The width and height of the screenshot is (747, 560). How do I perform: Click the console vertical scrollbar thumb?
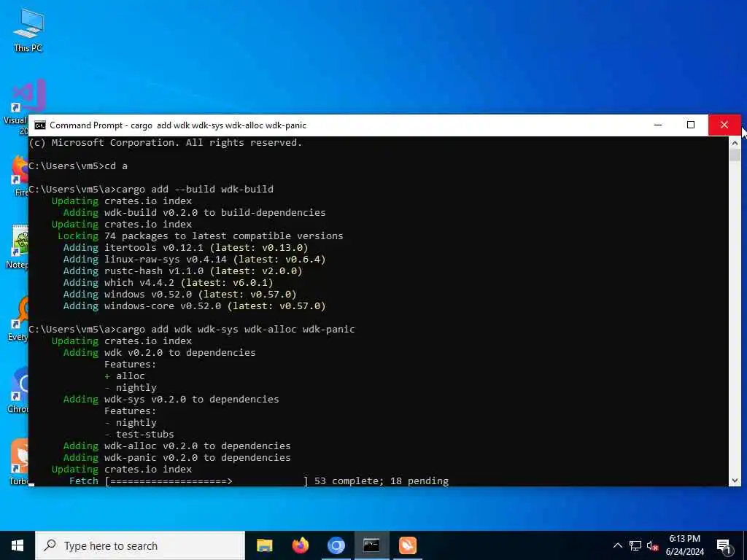tap(735, 155)
